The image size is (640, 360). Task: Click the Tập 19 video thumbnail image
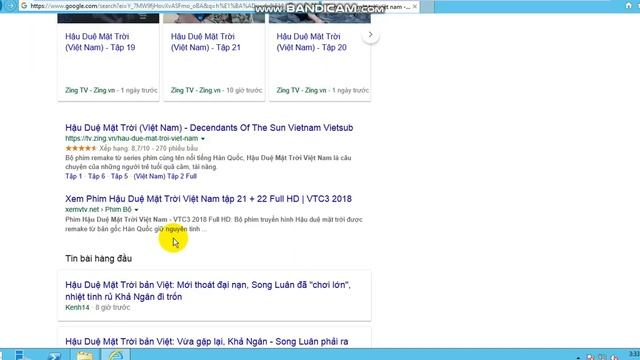click(108, 18)
